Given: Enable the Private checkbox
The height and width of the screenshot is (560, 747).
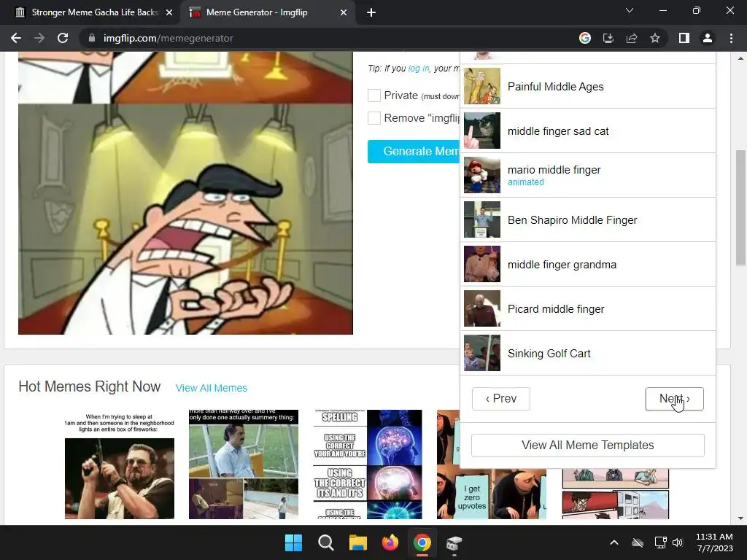Looking at the screenshot, I should (x=374, y=96).
